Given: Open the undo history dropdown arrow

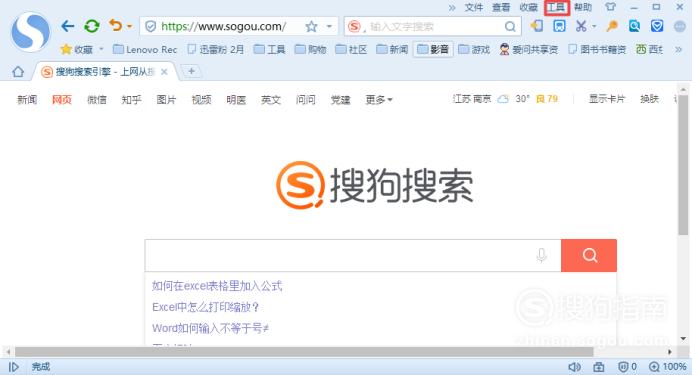Looking at the screenshot, I should [x=129, y=26].
